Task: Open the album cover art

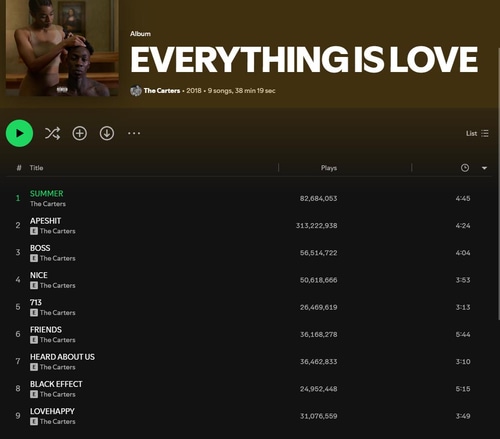Action: pos(62,48)
